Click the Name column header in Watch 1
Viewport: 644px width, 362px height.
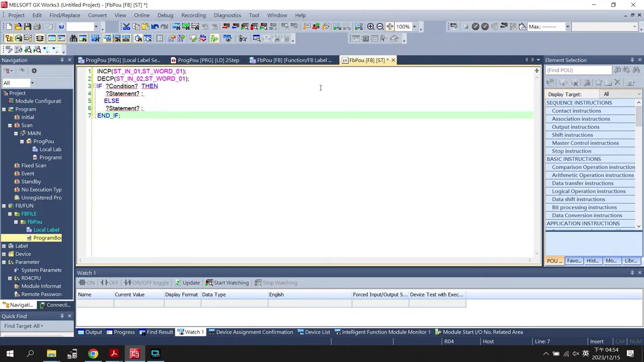tap(96, 295)
